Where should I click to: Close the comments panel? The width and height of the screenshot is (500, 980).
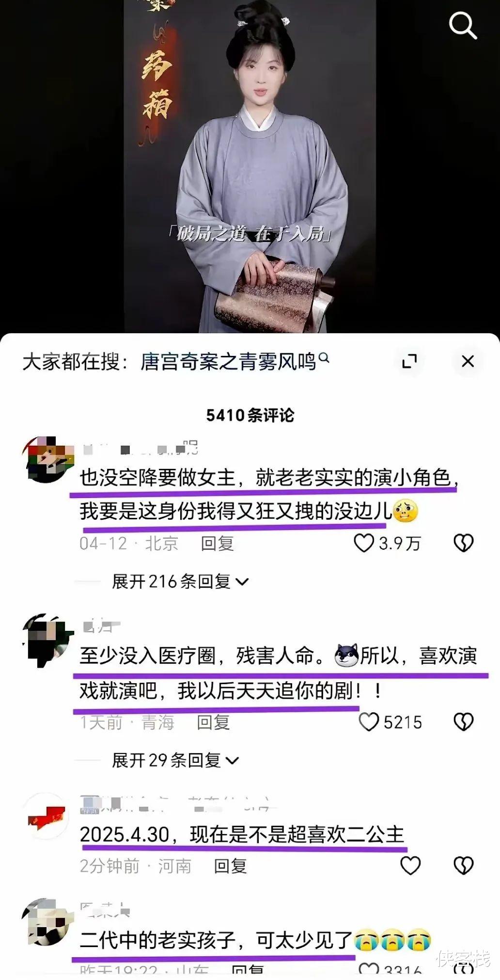pyautogui.click(x=468, y=361)
